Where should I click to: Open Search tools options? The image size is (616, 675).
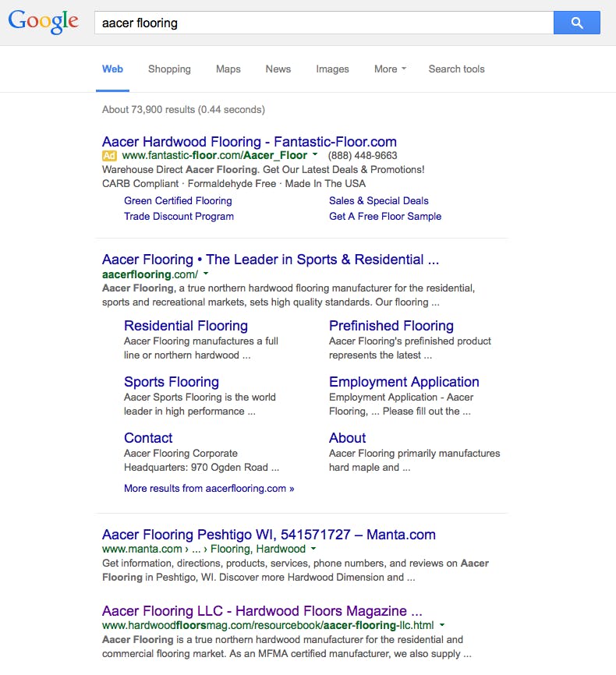click(457, 69)
